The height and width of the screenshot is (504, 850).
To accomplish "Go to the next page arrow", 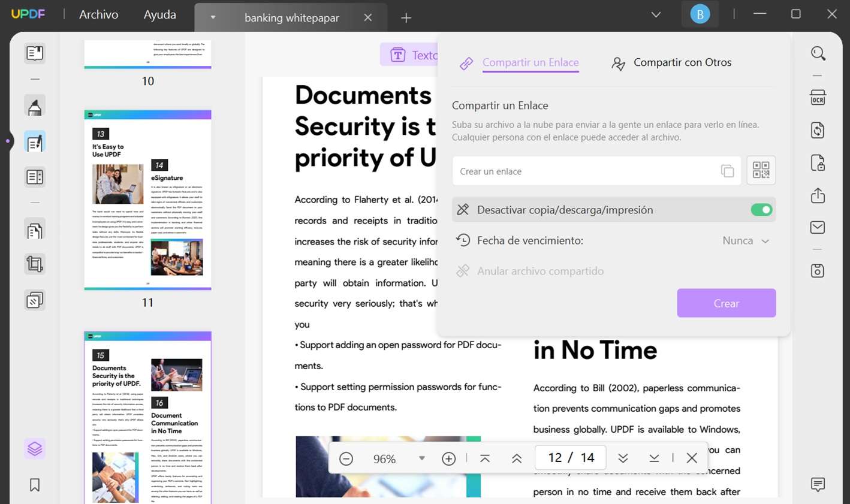I will (x=623, y=458).
